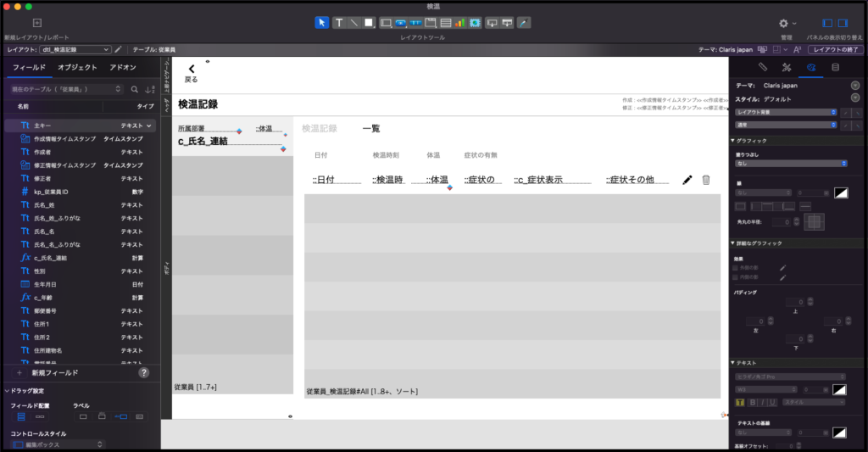The image size is (868, 452).
Task: Click the 新規フィールド button
Action: [55, 372]
